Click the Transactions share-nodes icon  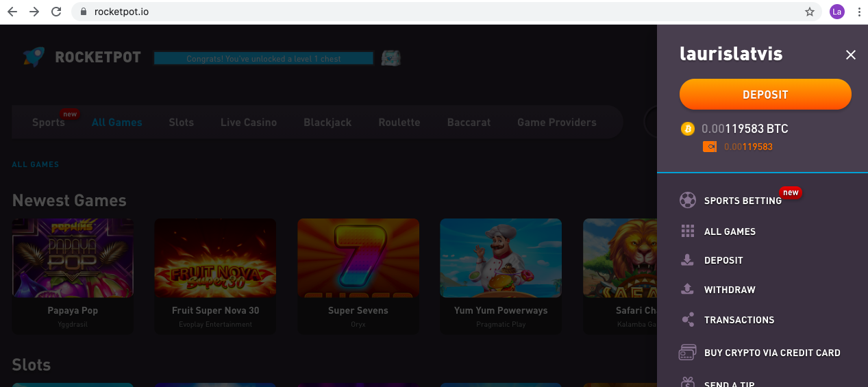(688, 319)
